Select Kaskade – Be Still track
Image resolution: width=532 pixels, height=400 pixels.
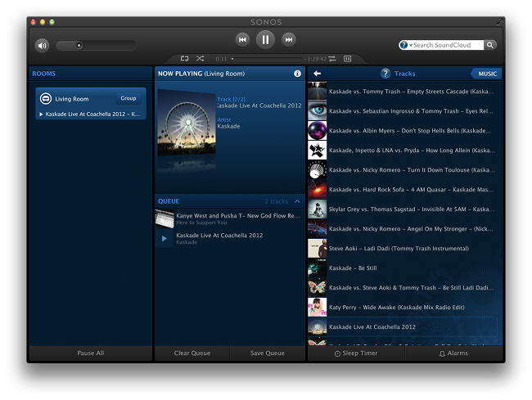click(x=405, y=268)
